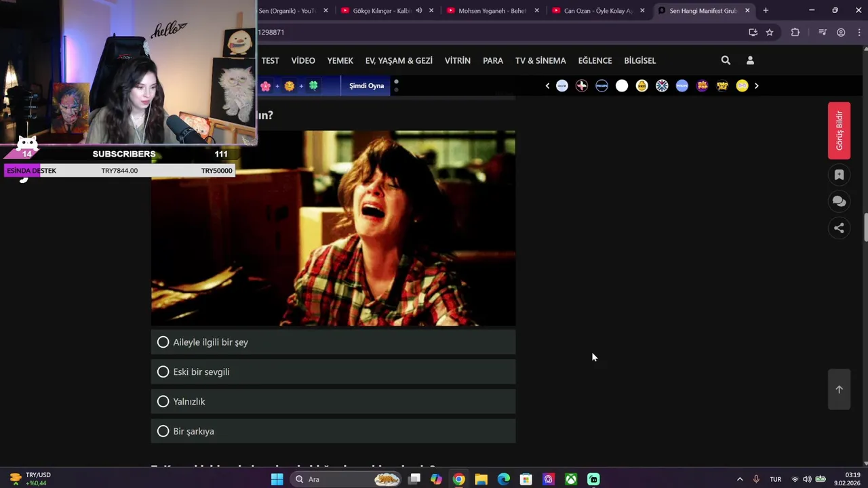Click the red Görüş Bildir button
Image resolution: width=868 pixels, height=488 pixels.
pyautogui.click(x=839, y=131)
